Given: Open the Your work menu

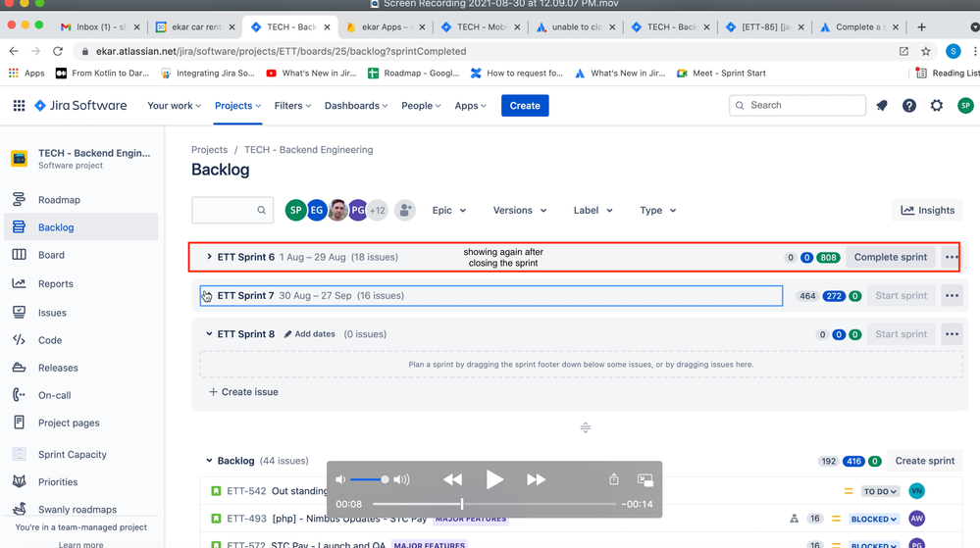Looking at the screenshot, I should (x=174, y=106).
